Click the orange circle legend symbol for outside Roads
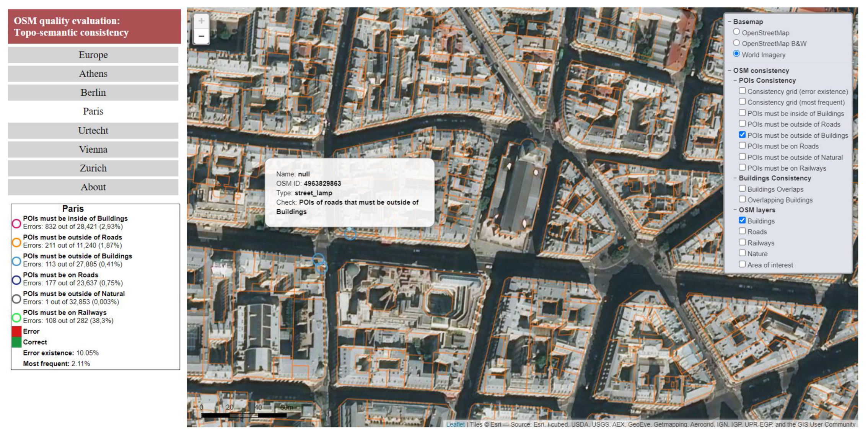The height and width of the screenshot is (437, 868). tap(16, 242)
